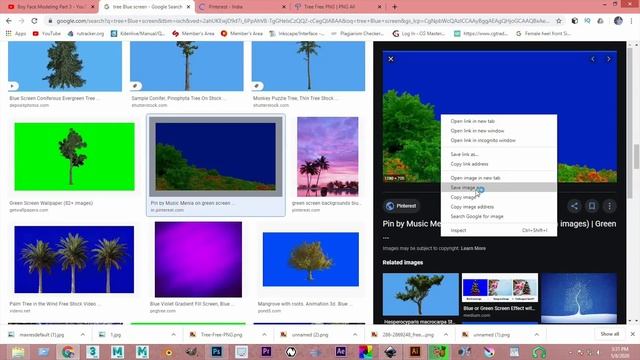Switch to the YouTube Boy Face Modeling tab
640x360 pixels.
pyautogui.click(x=50, y=7)
